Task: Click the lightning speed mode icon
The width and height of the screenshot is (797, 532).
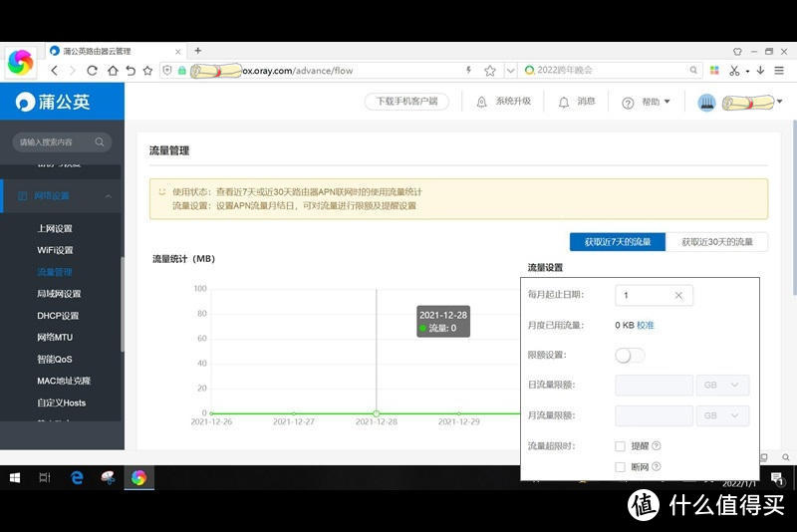Action: [468, 70]
